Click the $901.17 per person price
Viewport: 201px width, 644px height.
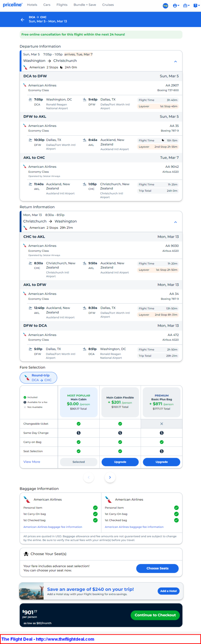pos(30,612)
